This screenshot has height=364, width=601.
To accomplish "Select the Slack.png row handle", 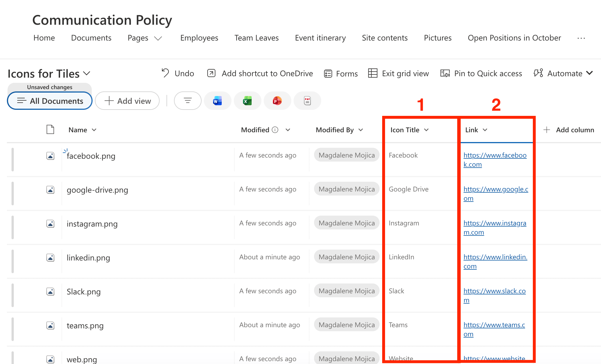I will tap(13, 295).
